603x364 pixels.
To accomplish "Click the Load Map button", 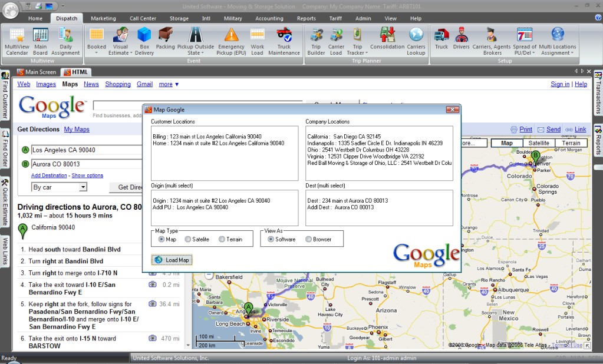I will (172, 260).
